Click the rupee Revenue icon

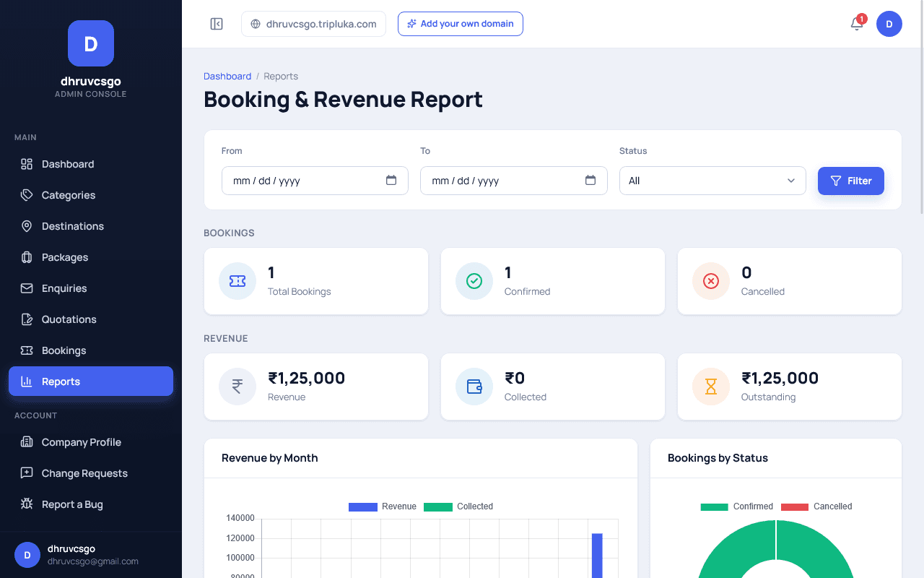237,387
